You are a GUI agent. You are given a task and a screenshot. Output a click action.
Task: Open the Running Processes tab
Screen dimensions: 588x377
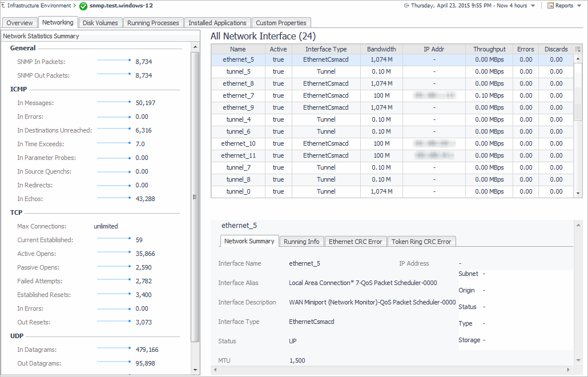153,23
